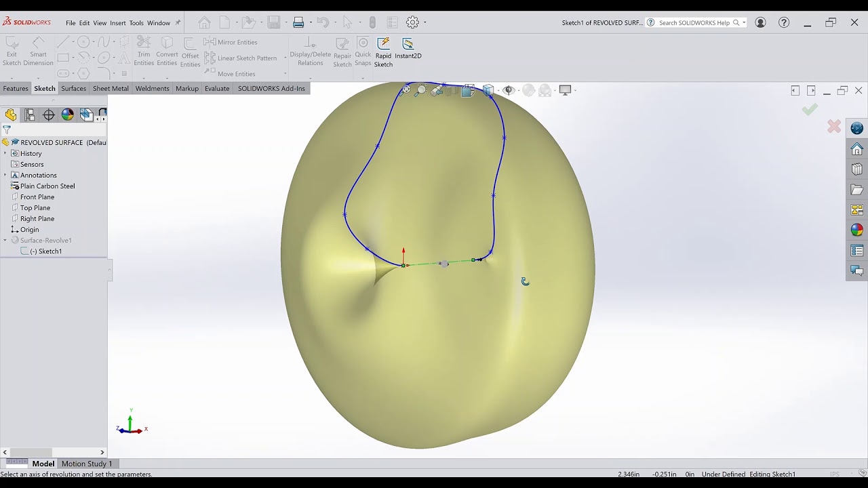
Task: Open the Help question mark icon
Action: [784, 22]
